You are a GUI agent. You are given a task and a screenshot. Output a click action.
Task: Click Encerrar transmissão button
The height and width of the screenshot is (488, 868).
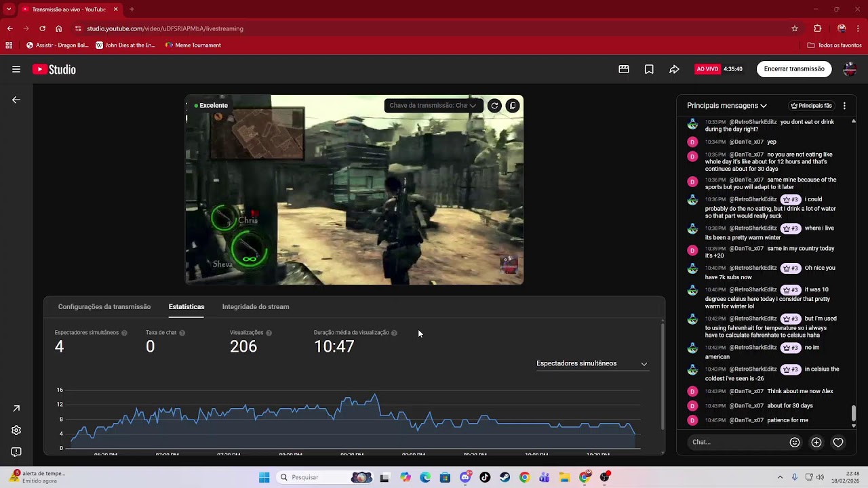[794, 69]
